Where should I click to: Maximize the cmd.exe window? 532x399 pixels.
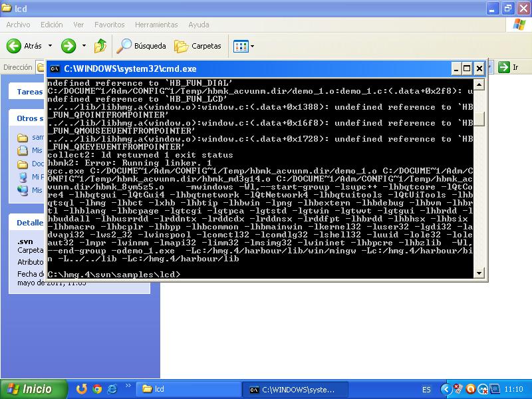(467, 69)
